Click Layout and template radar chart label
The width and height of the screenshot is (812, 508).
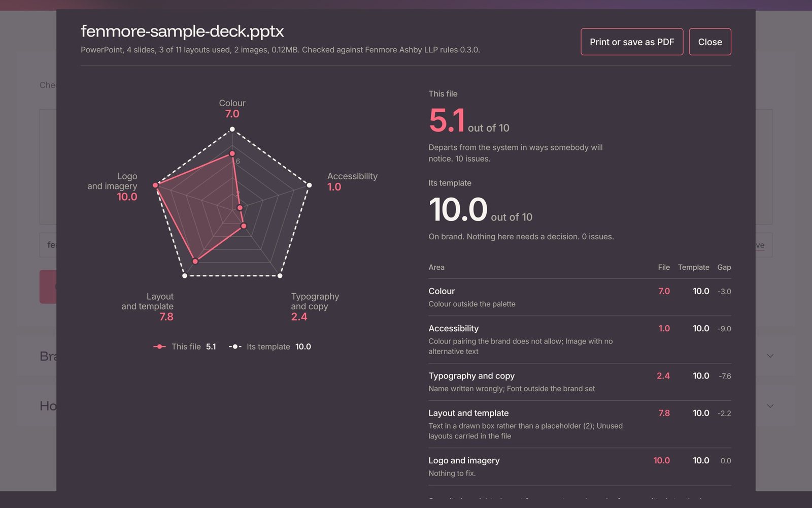(147, 301)
